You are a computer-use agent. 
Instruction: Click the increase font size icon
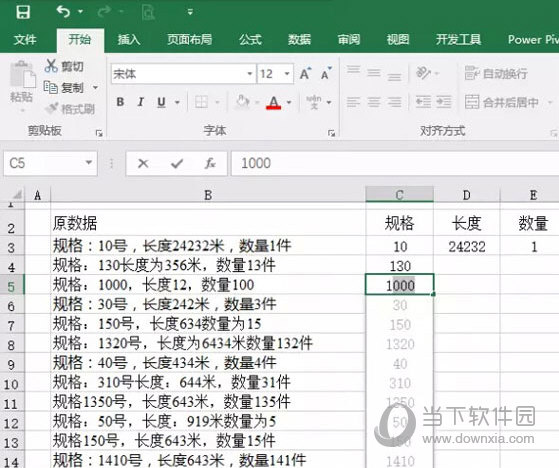pos(305,74)
